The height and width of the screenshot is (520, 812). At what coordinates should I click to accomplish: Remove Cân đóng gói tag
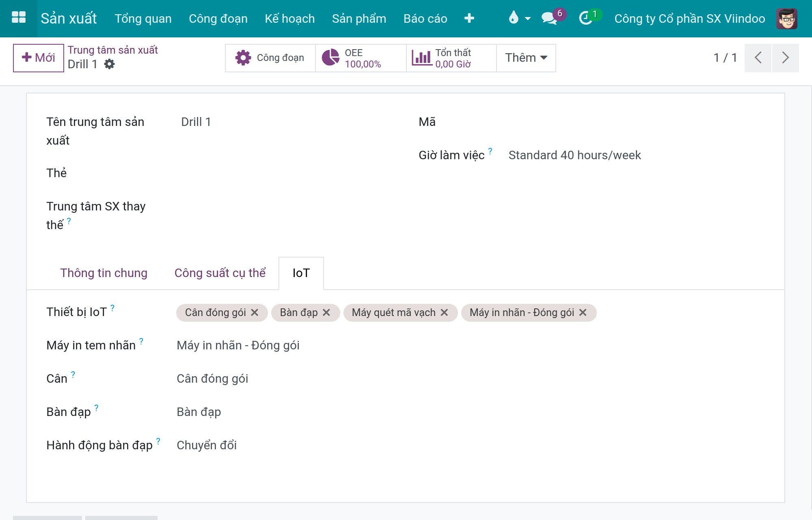pos(255,312)
